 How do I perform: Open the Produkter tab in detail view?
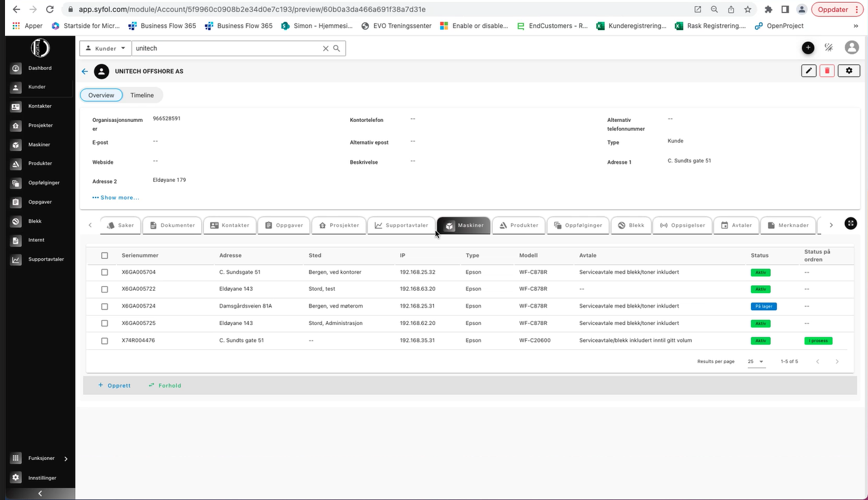pyautogui.click(x=518, y=225)
